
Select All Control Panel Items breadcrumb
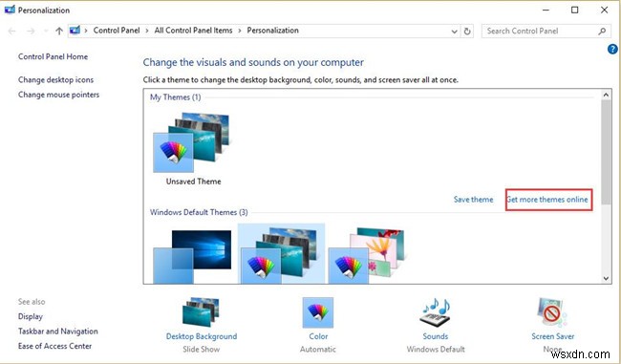pyautogui.click(x=193, y=31)
